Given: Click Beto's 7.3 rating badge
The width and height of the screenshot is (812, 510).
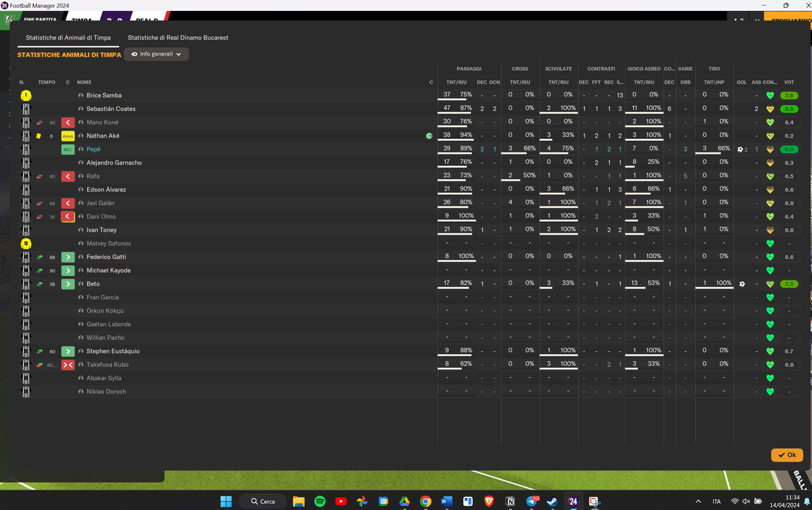Looking at the screenshot, I should point(789,284).
